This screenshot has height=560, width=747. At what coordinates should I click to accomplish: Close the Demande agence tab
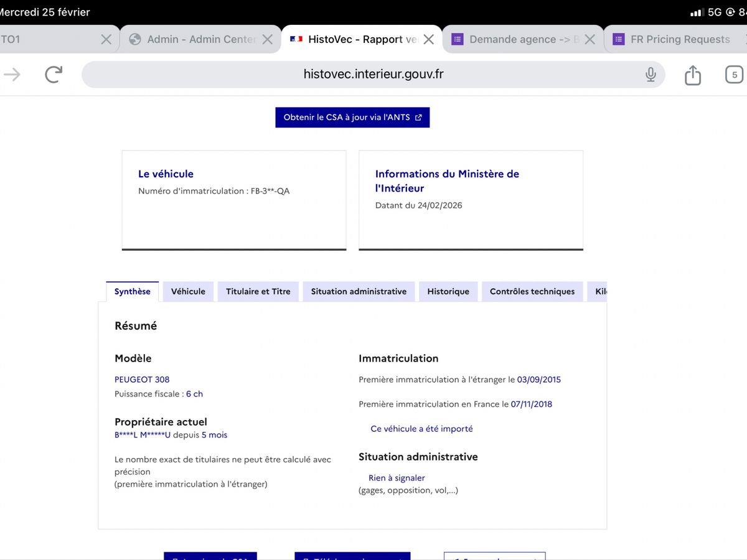[590, 39]
